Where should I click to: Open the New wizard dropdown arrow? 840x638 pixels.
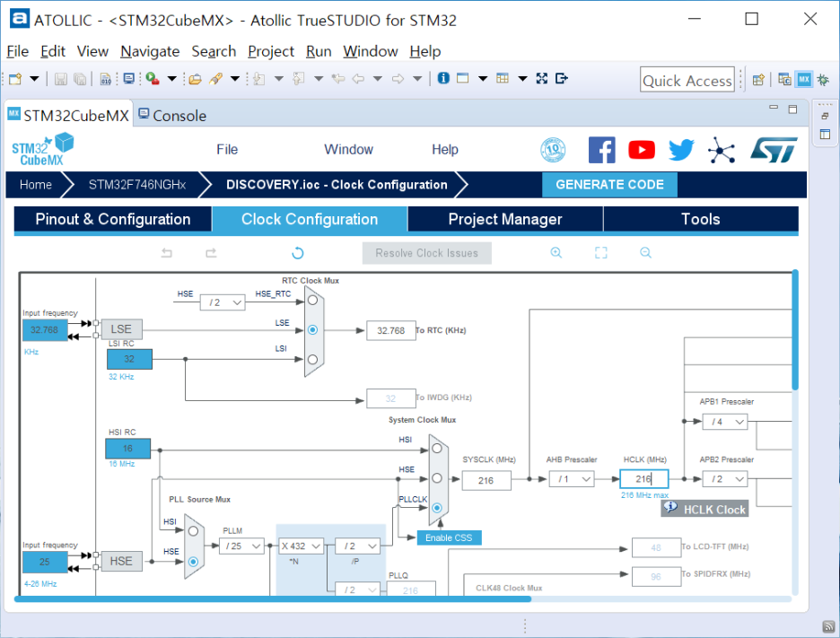tap(34, 79)
